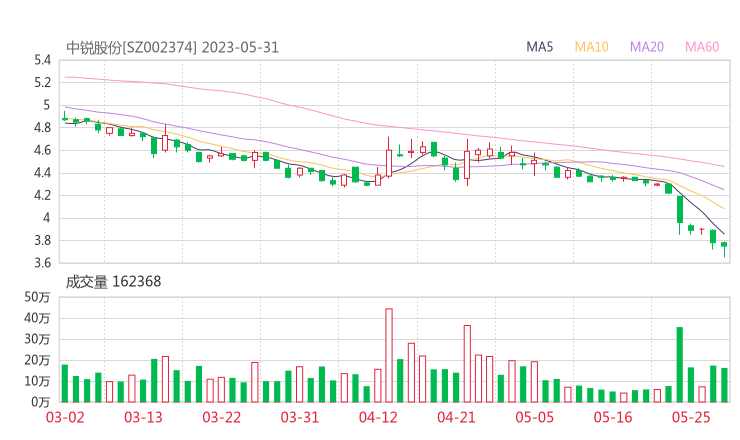Click the 4.4 price axis label
740x440 pixels.
(42, 173)
